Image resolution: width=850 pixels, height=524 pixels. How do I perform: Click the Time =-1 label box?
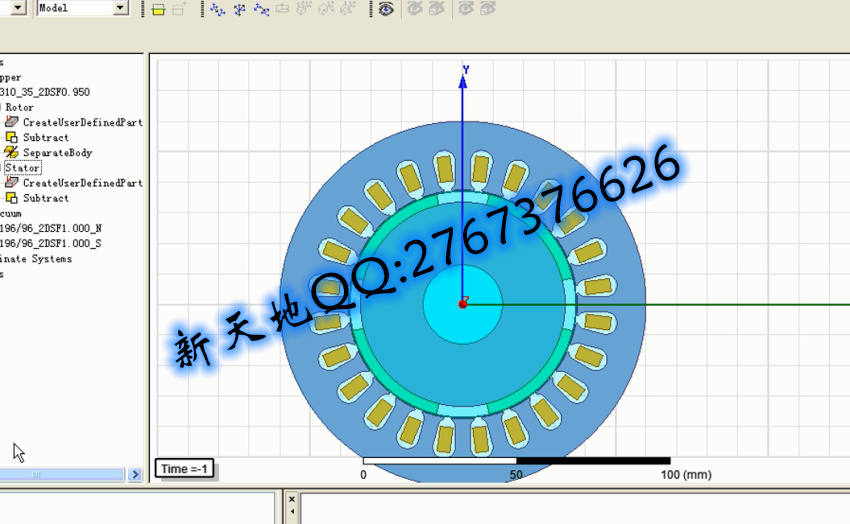[185, 469]
